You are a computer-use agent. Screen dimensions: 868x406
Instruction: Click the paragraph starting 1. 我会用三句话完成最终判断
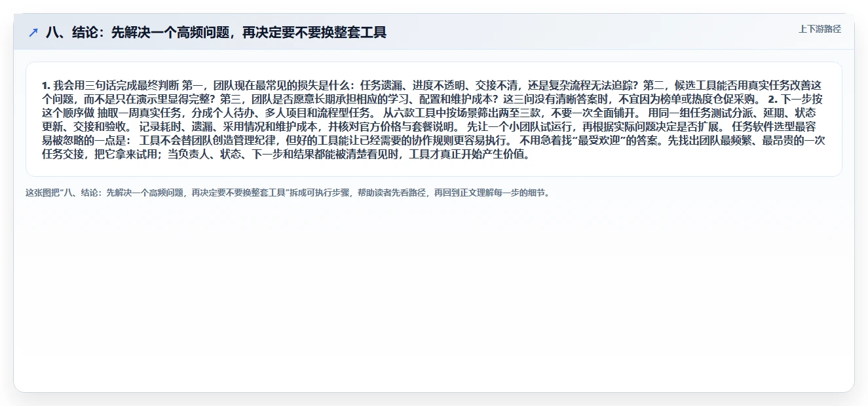point(434,120)
